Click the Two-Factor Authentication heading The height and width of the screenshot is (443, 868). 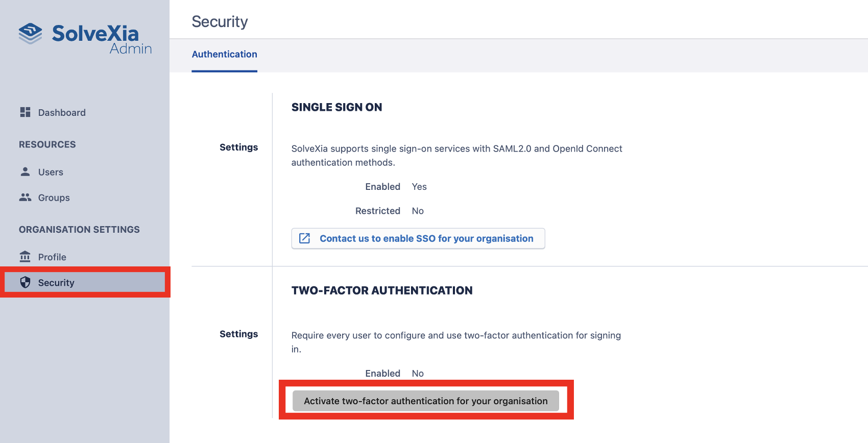point(381,290)
